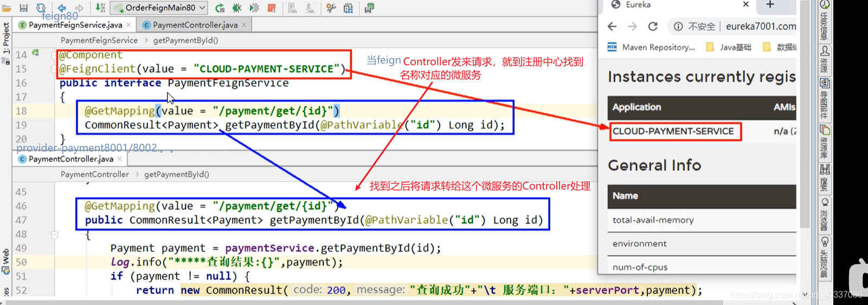Click the browser forward arrow

pyautogui.click(x=632, y=26)
